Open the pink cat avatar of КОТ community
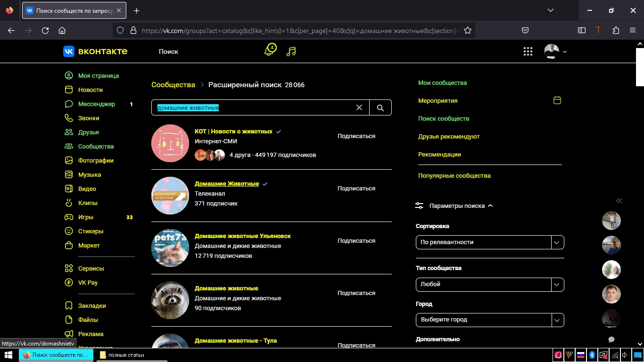Image resolution: width=644 pixels, height=362 pixels. (x=170, y=143)
